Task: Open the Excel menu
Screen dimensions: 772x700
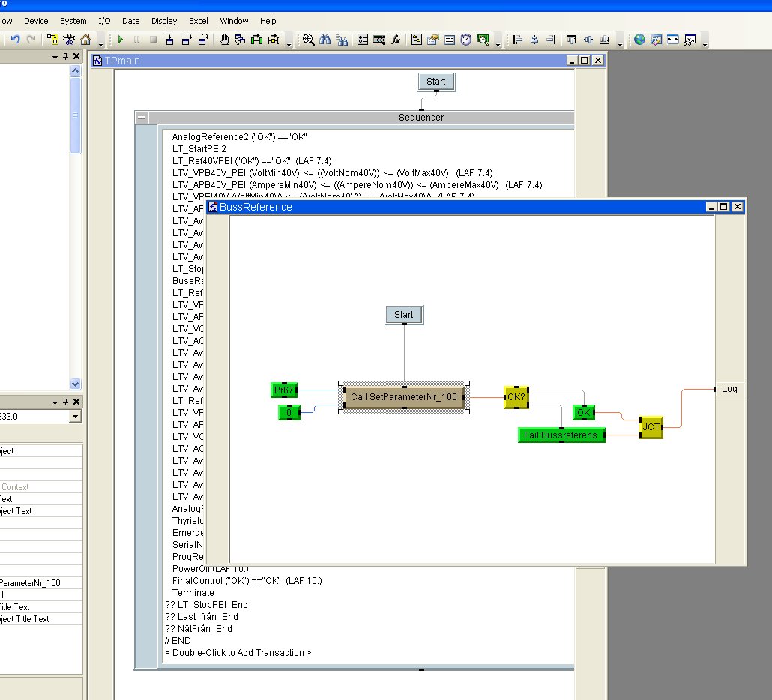Action: (199, 21)
